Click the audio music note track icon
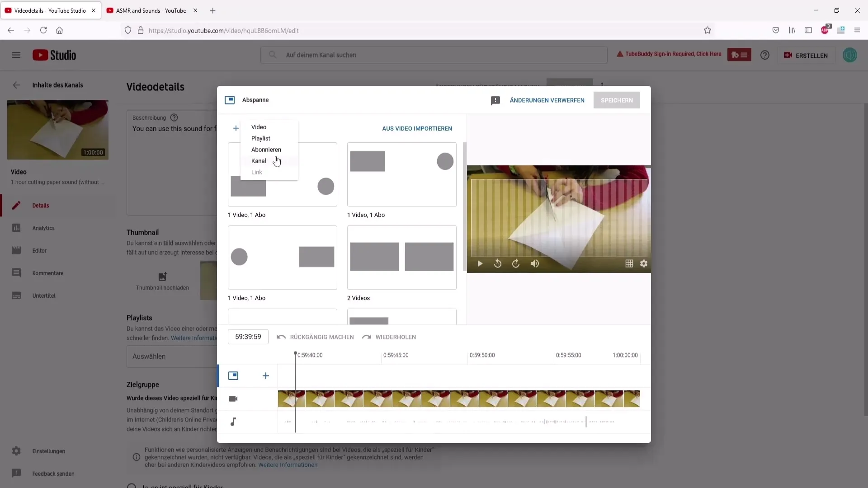The height and width of the screenshot is (488, 868). pyautogui.click(x=233, y=422)
